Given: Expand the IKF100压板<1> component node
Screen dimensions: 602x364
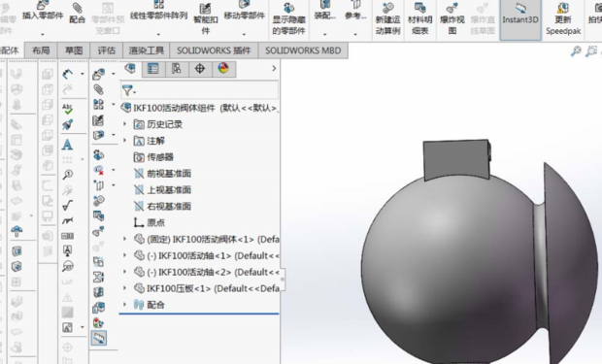Looking at the screenshot, I should [124, 288].
